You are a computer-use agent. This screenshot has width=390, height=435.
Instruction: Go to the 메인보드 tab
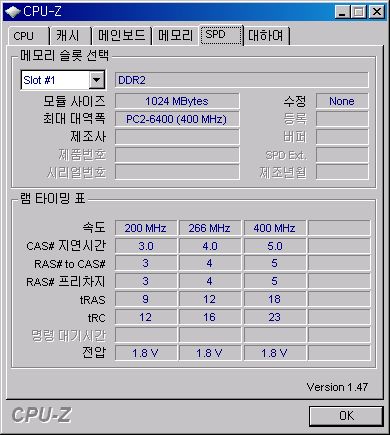121,36
